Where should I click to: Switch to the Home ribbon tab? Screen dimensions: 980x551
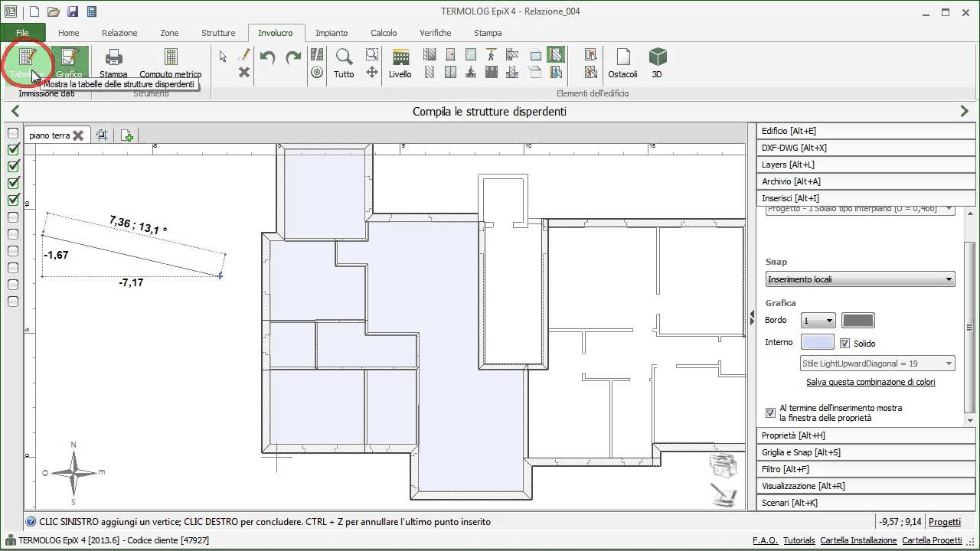(x=68, y=33)
